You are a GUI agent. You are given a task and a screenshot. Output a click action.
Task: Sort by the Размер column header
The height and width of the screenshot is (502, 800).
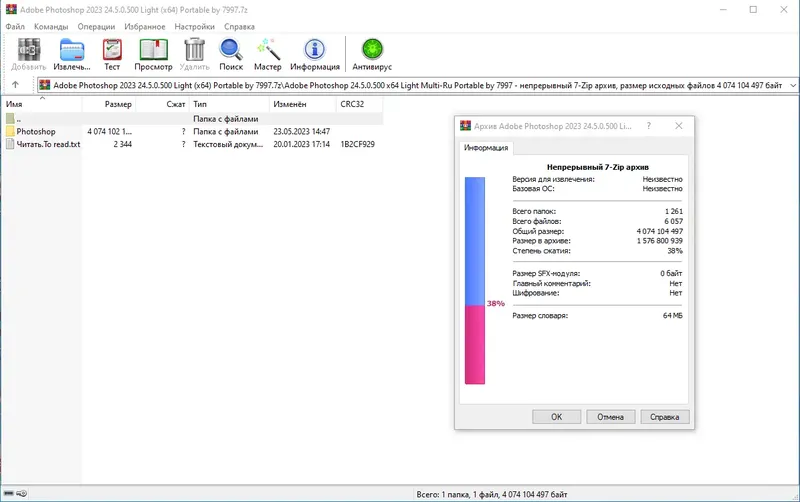(109, 104)
